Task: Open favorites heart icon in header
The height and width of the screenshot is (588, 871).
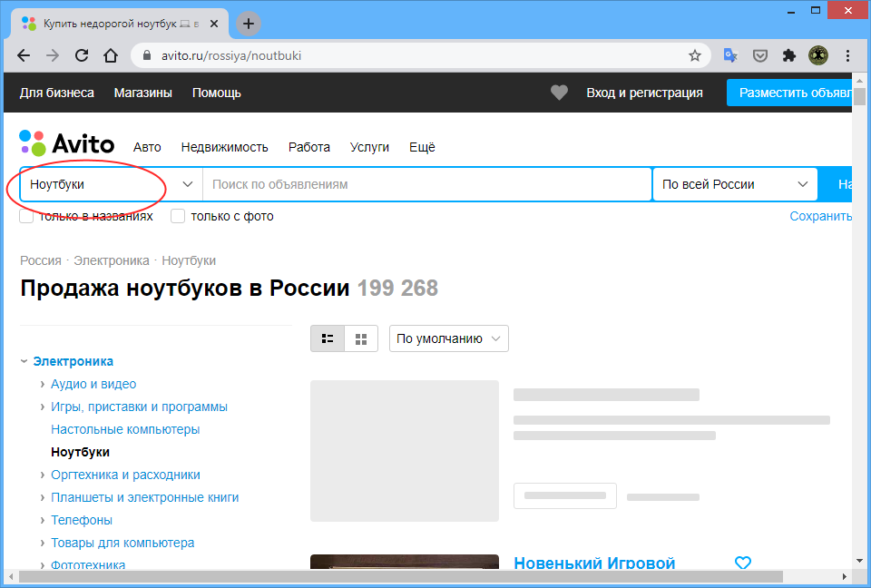Action: 559,93
